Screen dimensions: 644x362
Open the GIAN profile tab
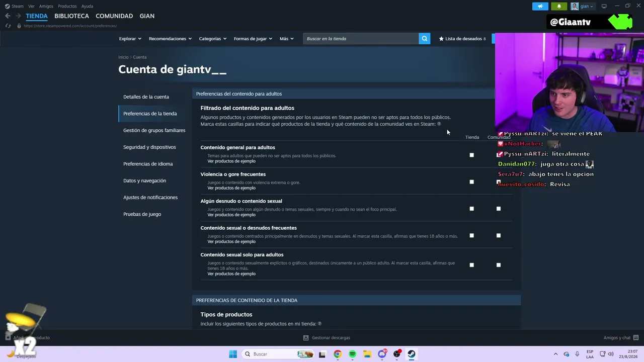(x=147, y=16)
